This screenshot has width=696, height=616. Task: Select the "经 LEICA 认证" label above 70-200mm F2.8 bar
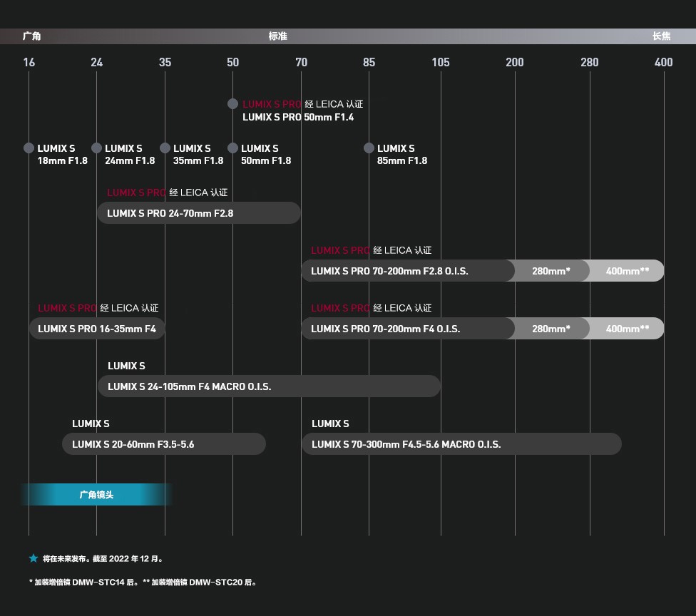(x=403, y=250)
